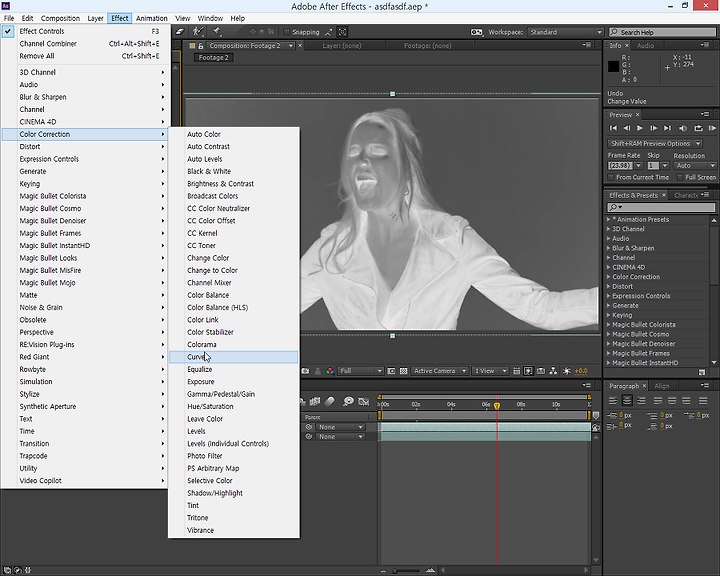Step forward one frame in Preview
The height and width of the screenshot is (576, 720).
click(x=654, y=128)
